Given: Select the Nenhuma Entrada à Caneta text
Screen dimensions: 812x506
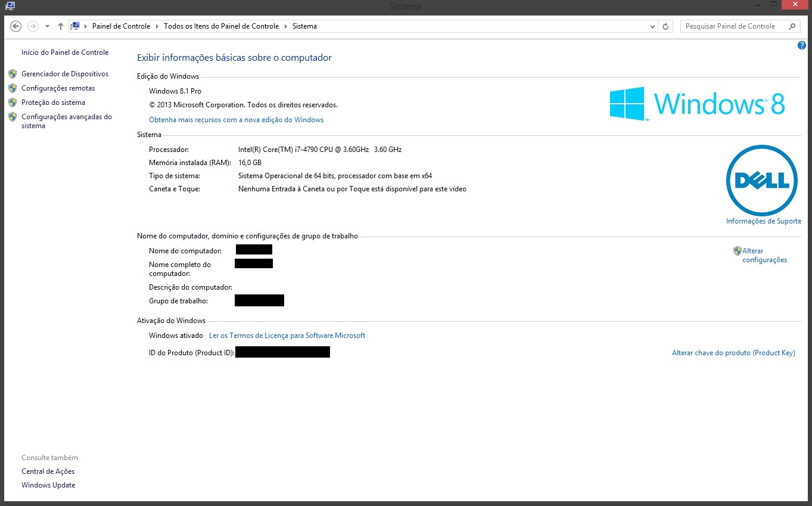Looking at the screenshot, I should coord(352,189).
